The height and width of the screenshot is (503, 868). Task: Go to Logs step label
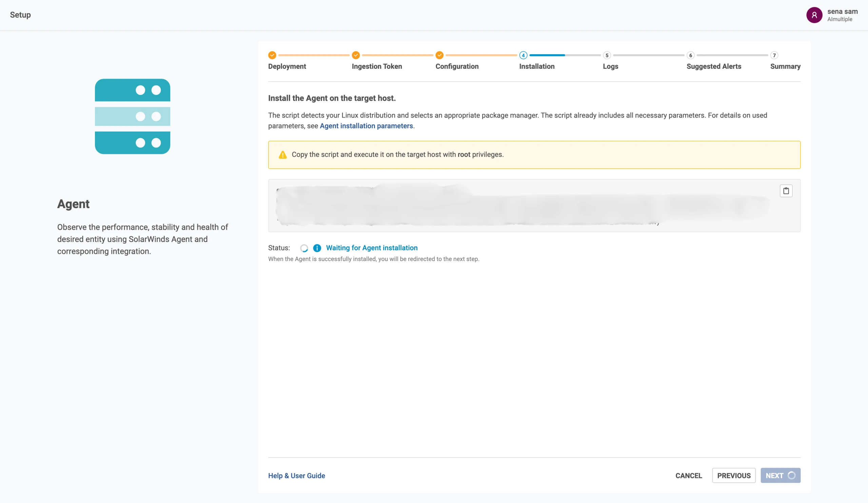tap(610, 66)
